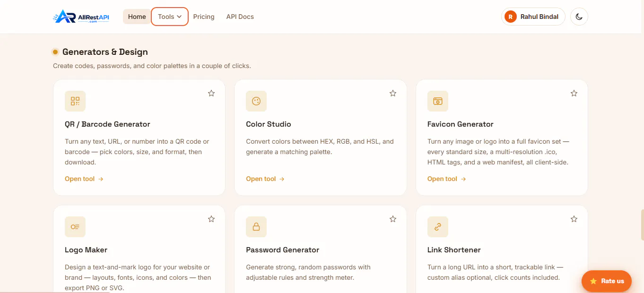644x293 pixels.
Task: Open the API Docs page
Action: coord(240,17)
